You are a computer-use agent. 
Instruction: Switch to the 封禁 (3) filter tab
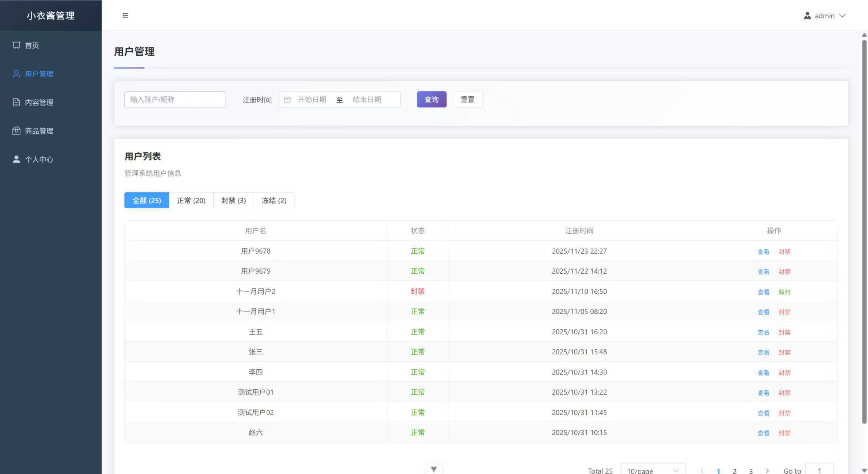pos(233,200)
